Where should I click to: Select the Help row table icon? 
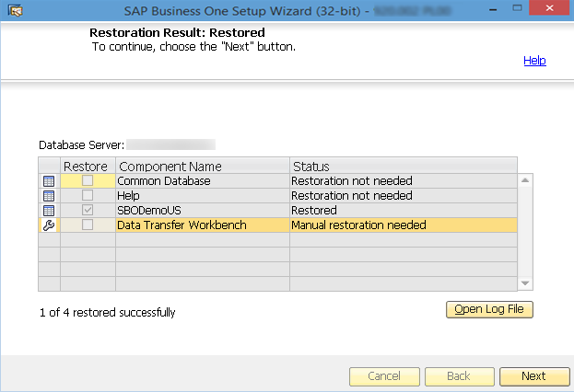point(49,196)
